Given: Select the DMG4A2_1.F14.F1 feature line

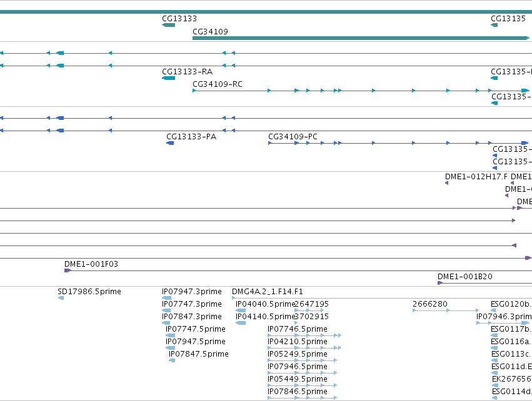Looking at the screenshot, I should point(382,298).
